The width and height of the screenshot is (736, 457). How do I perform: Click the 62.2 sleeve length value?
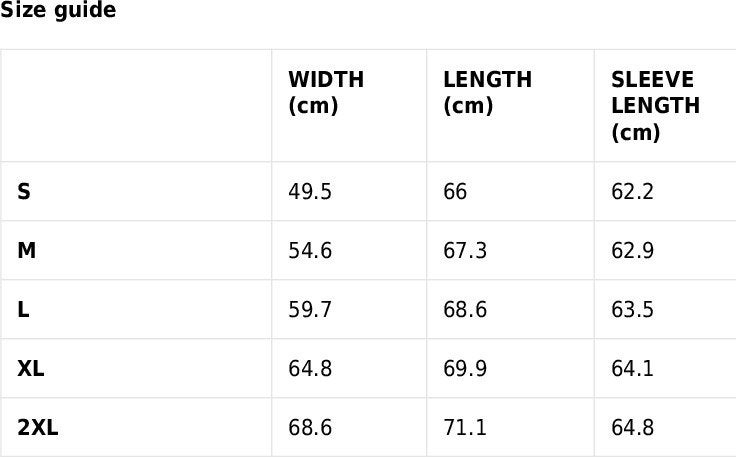pos(632,191)
